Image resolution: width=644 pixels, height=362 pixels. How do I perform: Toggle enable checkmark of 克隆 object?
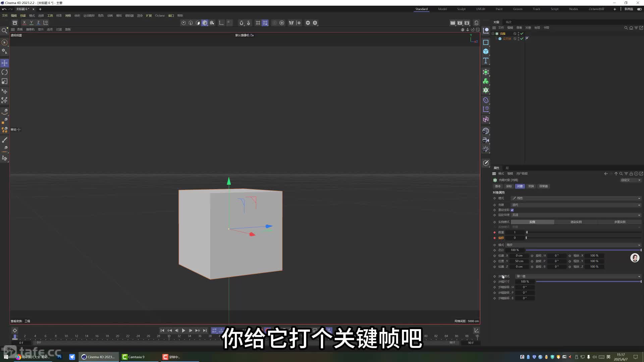[522, 34]
